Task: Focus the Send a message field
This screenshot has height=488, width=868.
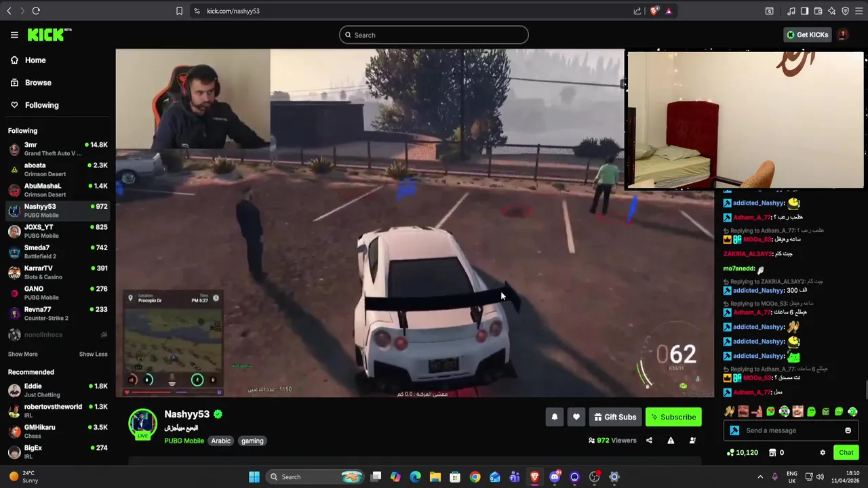Action: coord(791,430)
